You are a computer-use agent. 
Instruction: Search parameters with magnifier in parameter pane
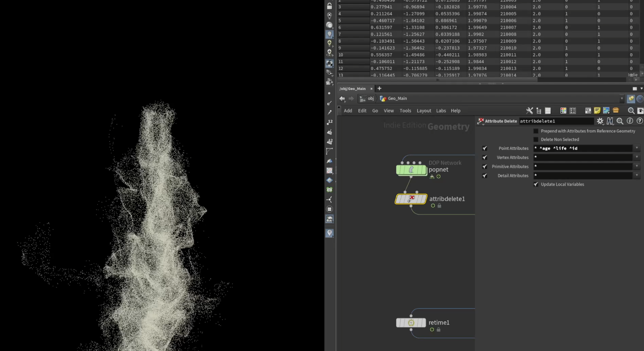620,121
